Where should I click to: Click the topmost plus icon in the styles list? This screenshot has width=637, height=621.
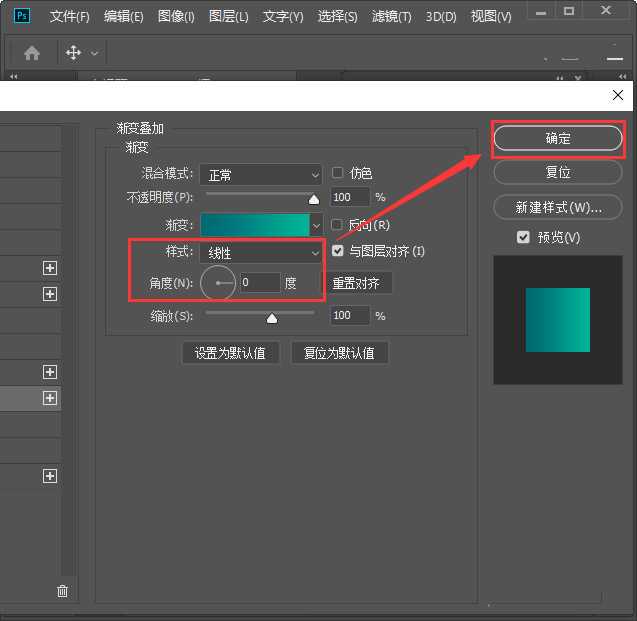(49, 268)
